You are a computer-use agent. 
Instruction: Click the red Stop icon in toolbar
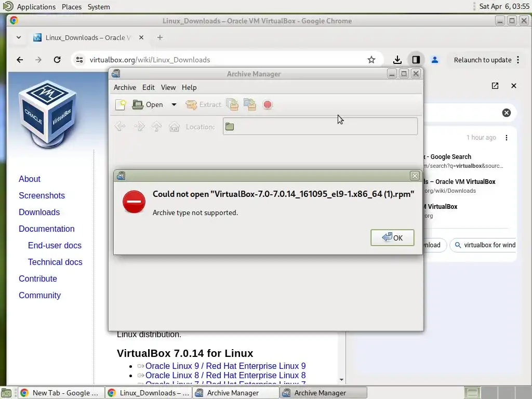point(268,104)
